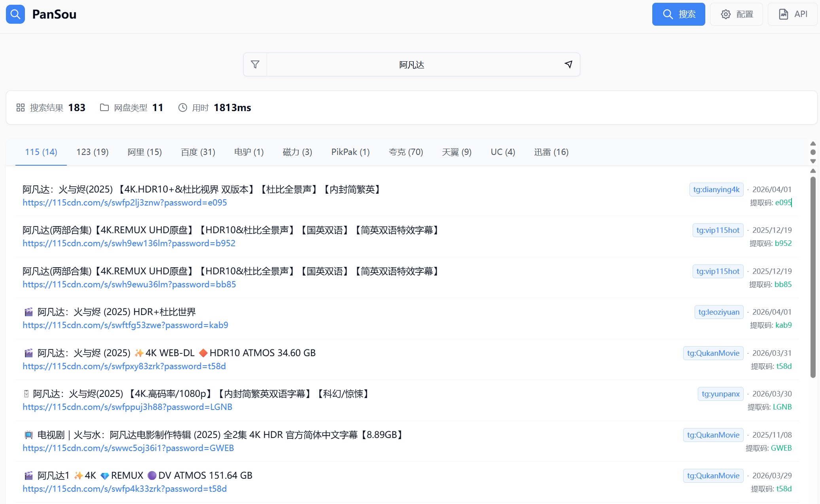Click the search input containing 阿凡达
This screenshot has width=820, height=504.
pos(411,64)
